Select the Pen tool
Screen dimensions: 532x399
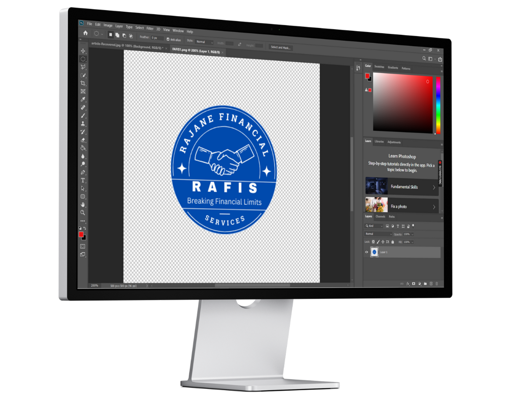click(83, 172)
